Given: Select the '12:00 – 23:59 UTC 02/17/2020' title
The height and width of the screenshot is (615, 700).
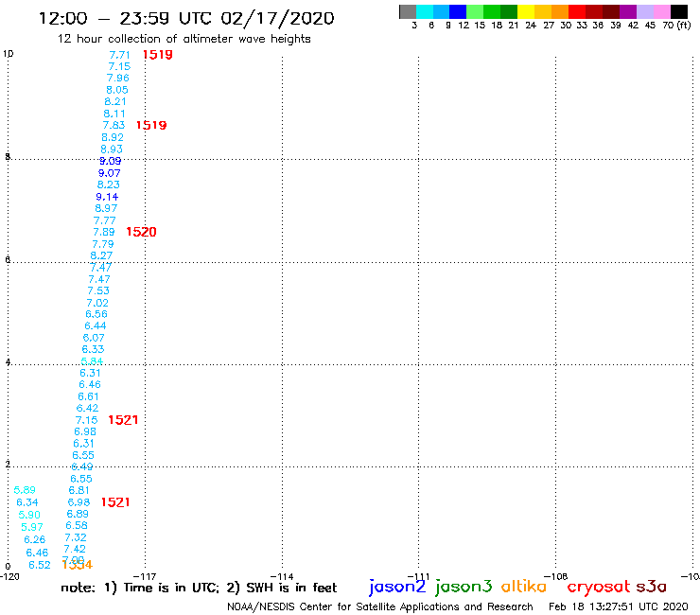Looking at the screenshot, I should point(186,18).
